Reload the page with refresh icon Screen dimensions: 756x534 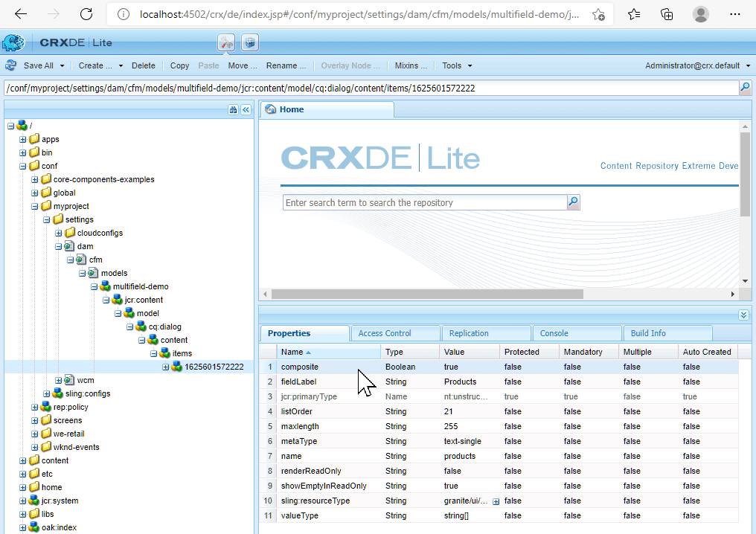point(86,14)
